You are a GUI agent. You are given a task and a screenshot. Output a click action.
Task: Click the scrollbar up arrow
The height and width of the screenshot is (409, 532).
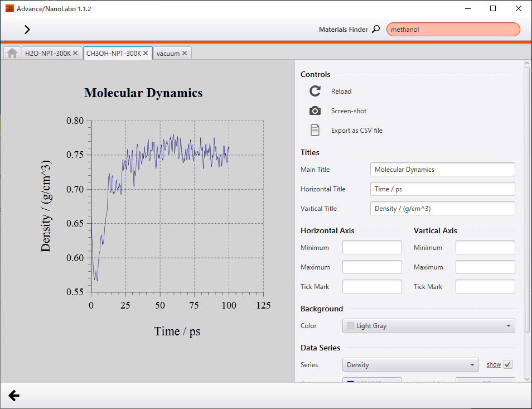(527, 63)
